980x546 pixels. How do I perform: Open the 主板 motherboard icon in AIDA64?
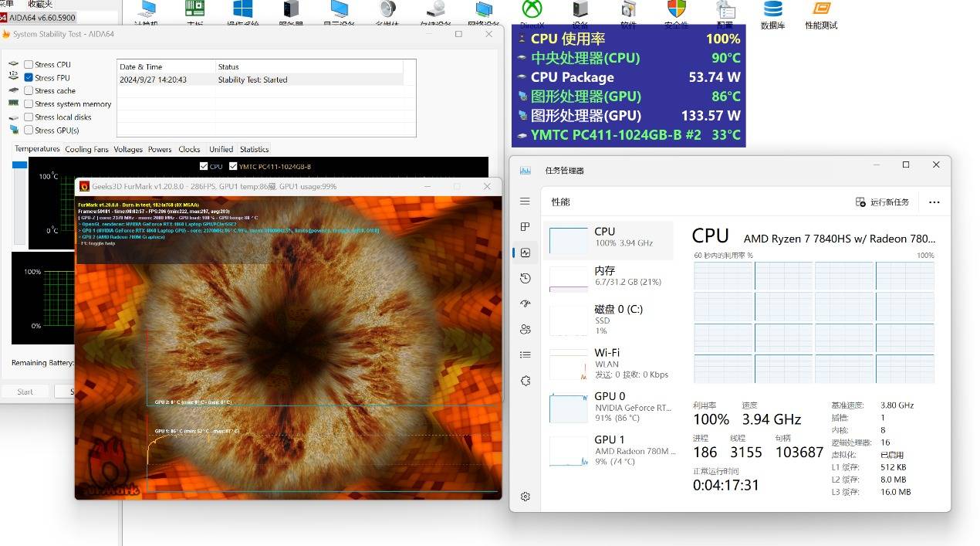tap(195, 9)
